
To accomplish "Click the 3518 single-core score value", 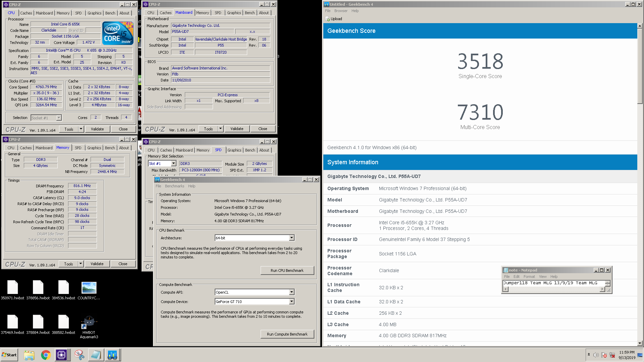I will pos(480,61).
